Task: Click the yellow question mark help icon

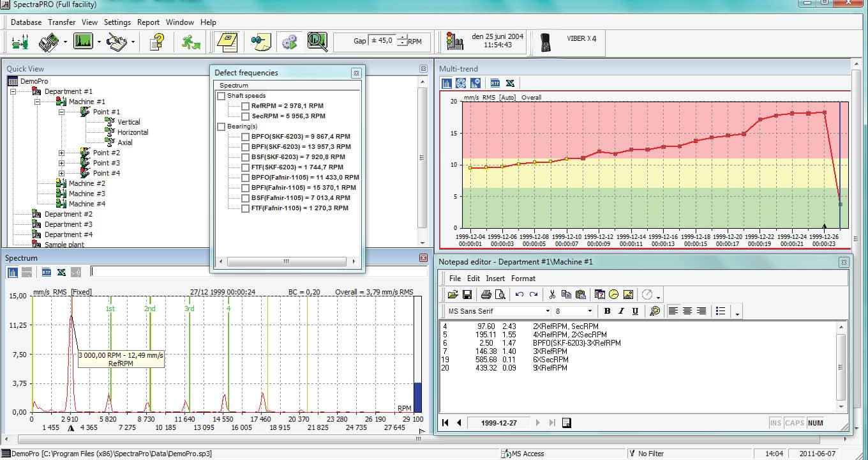Action: pyautogui.click(x=156, y=43)
